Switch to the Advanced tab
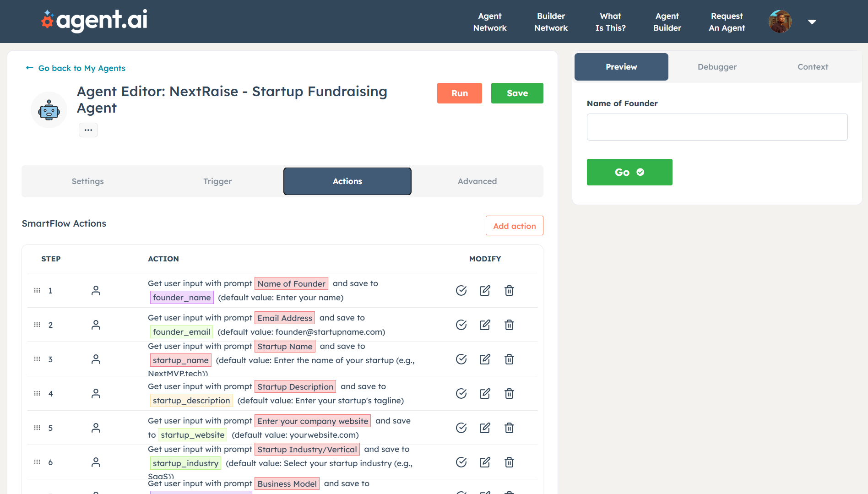This screenshot has width=868, height=494. [477, 181]
